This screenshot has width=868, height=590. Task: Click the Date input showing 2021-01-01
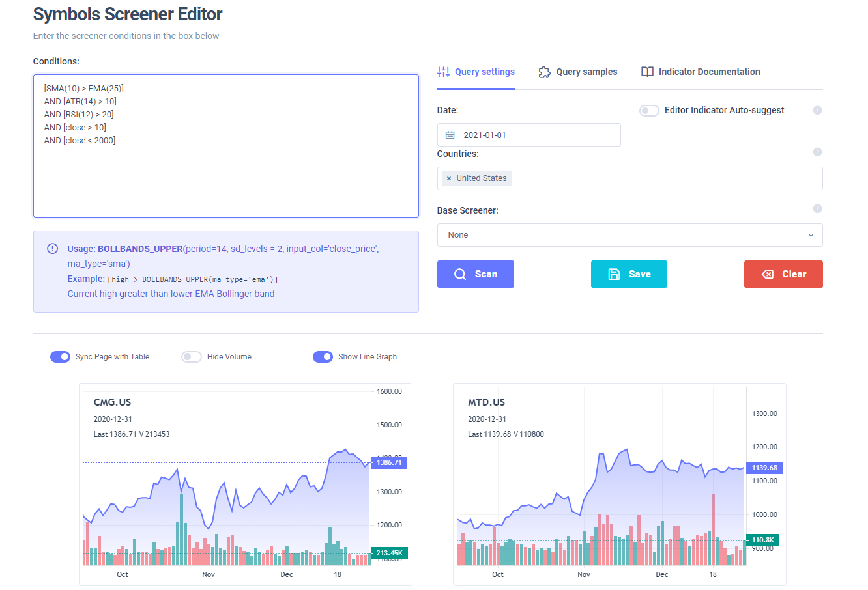pyautogui.click(x=528, y=135)
